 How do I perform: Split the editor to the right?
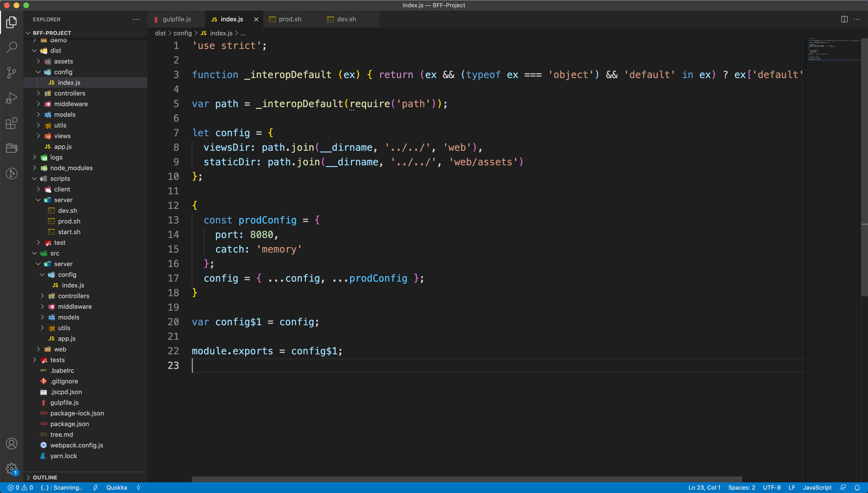coord(844,19)
